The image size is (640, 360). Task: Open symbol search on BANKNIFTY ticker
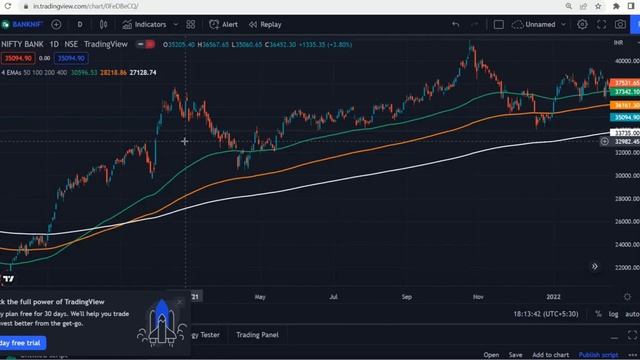(x=22, y=24)
